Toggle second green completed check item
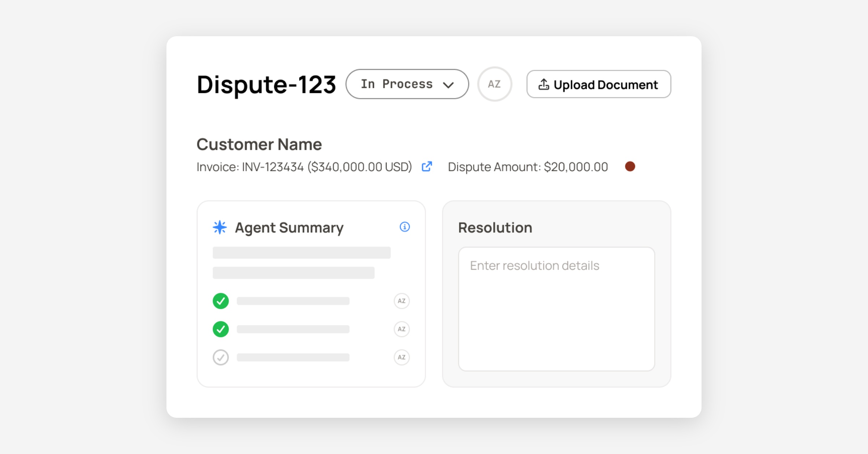This screenshot has height=454, width=868. [x=221, y=329]
